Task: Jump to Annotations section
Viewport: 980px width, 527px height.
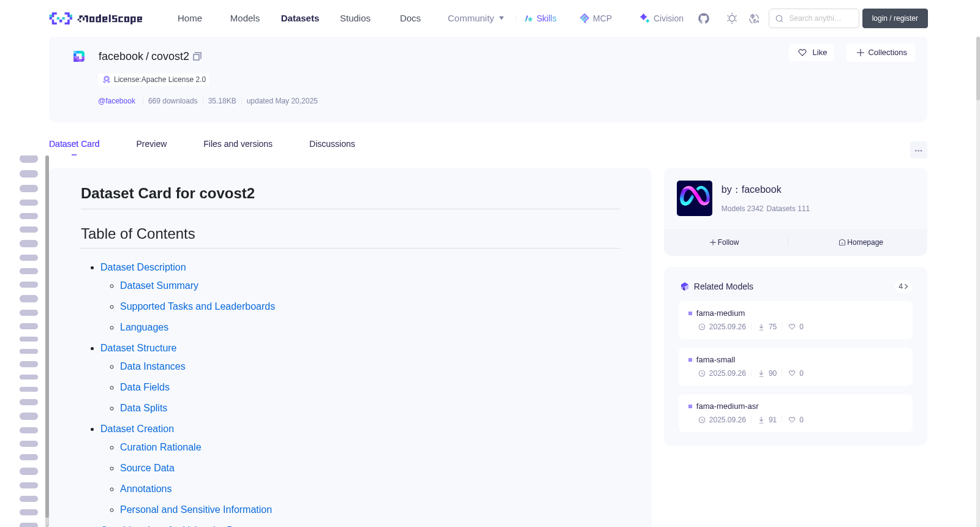Action: (146, 489)
